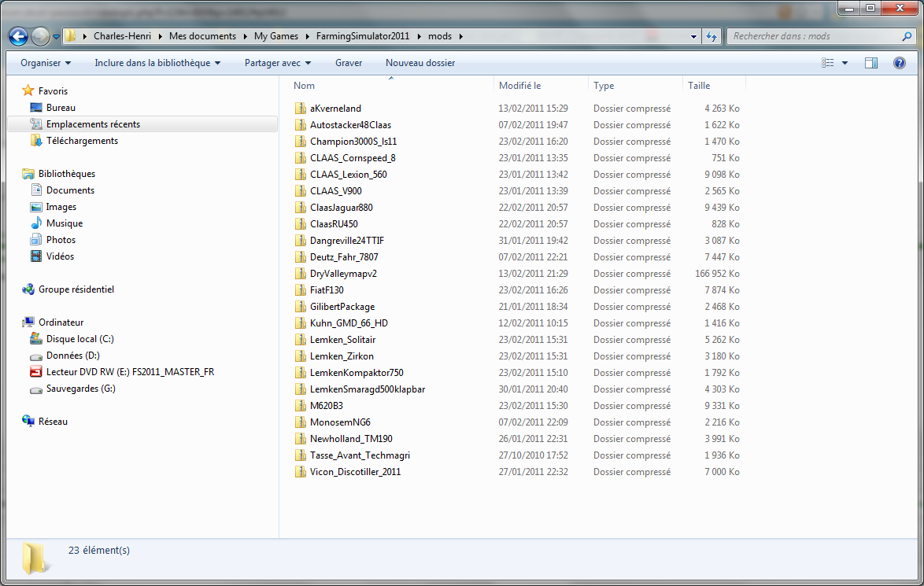Select Favoris star icon in sidebar

click(28, 90)
